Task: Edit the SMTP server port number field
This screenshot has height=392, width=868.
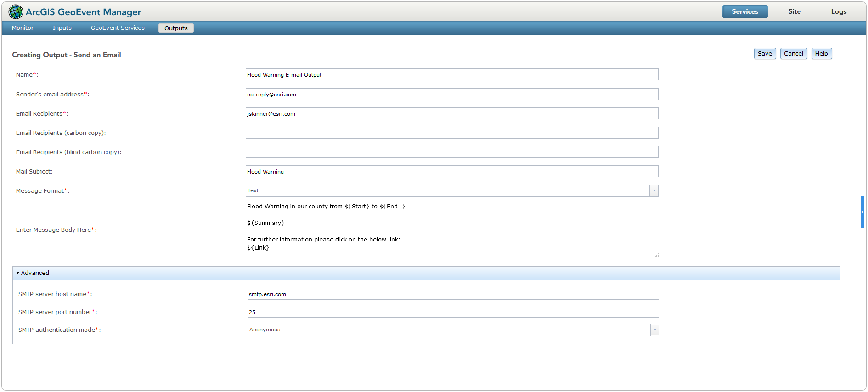Action: coord(453,312)
